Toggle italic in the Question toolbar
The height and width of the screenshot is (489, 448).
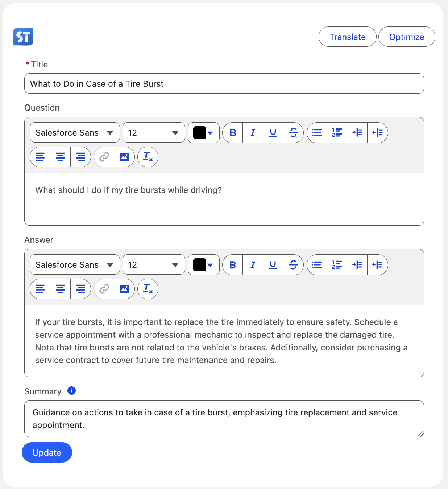tap(253, 133)
